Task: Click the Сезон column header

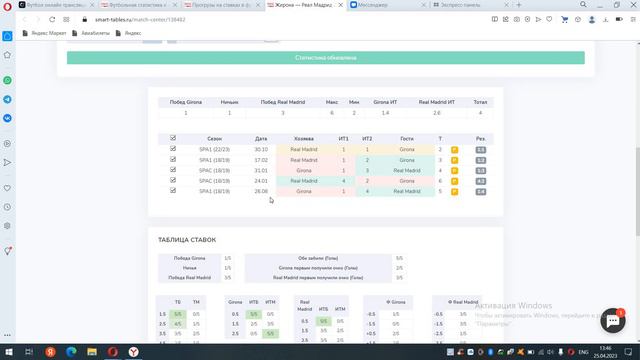Action: pos(214,139)
